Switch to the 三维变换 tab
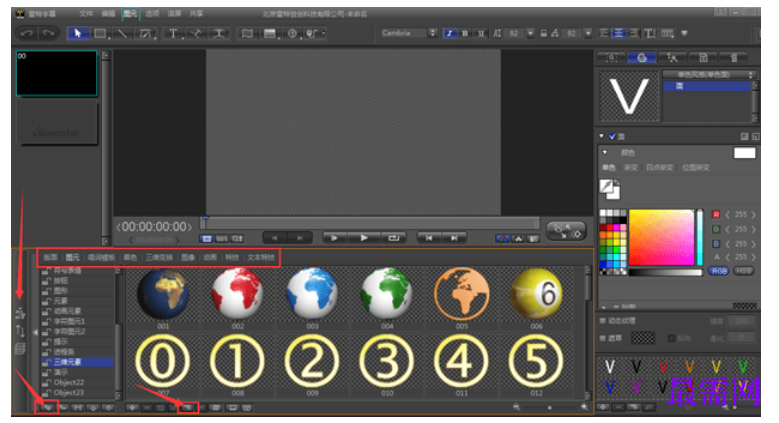 click(x=159, y=257)
